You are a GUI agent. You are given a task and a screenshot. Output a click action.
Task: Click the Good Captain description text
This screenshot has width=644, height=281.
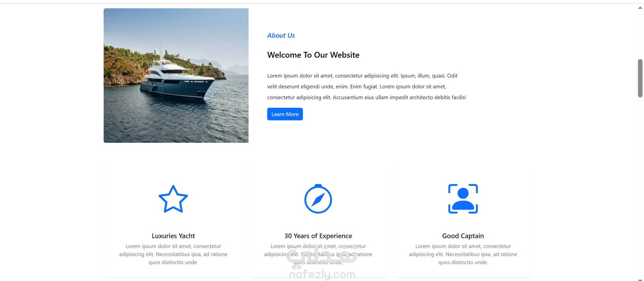pos(463,254)
